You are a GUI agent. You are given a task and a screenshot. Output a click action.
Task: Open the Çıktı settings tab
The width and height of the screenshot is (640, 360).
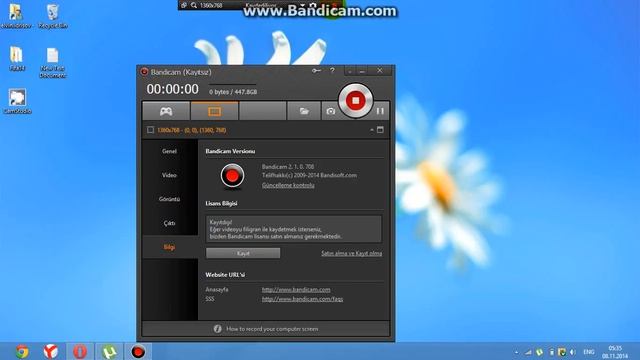pos(169,223)
